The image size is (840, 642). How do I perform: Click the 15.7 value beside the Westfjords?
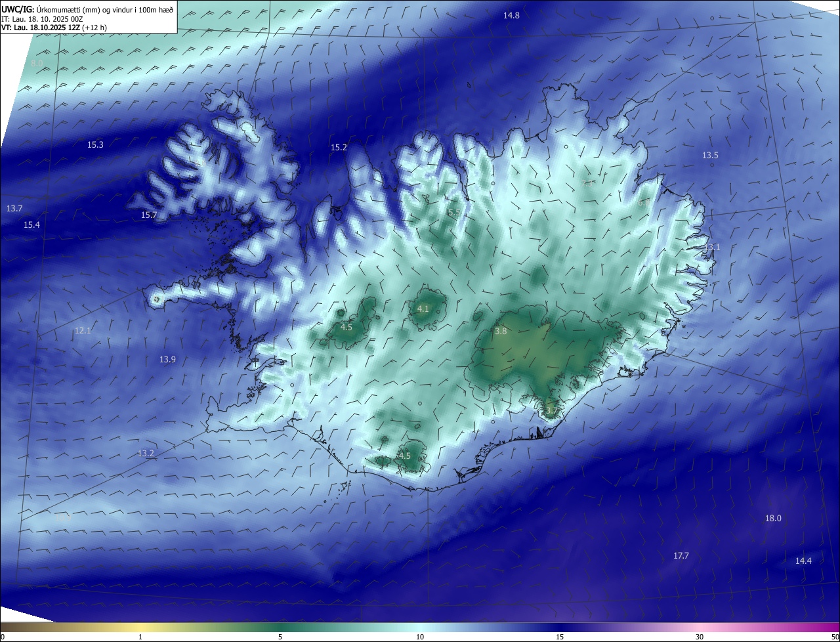(x=149, y=215)
